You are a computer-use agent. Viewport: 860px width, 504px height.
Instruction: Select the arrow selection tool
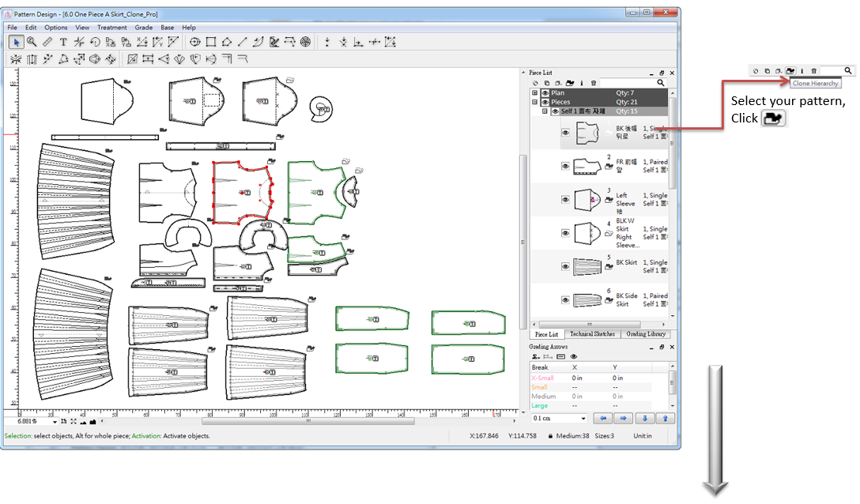coord(16,42)
